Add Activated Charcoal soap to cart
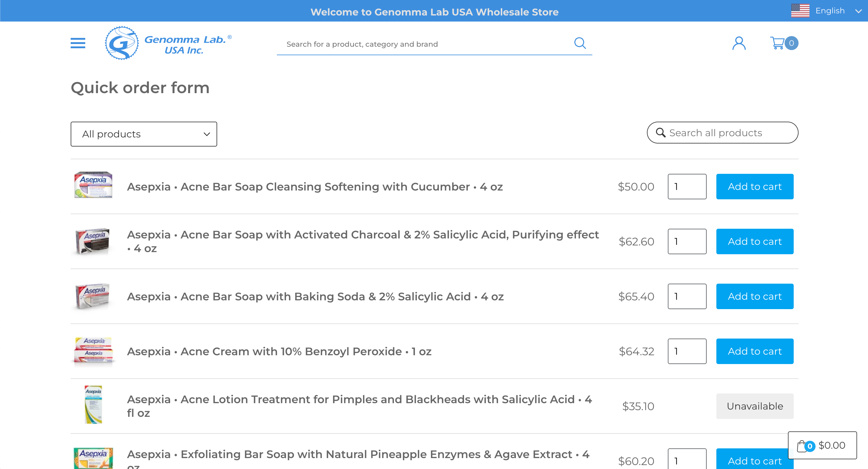Viewport: 868px width, 469px height. pyautogui.click(x=755, y=241)
